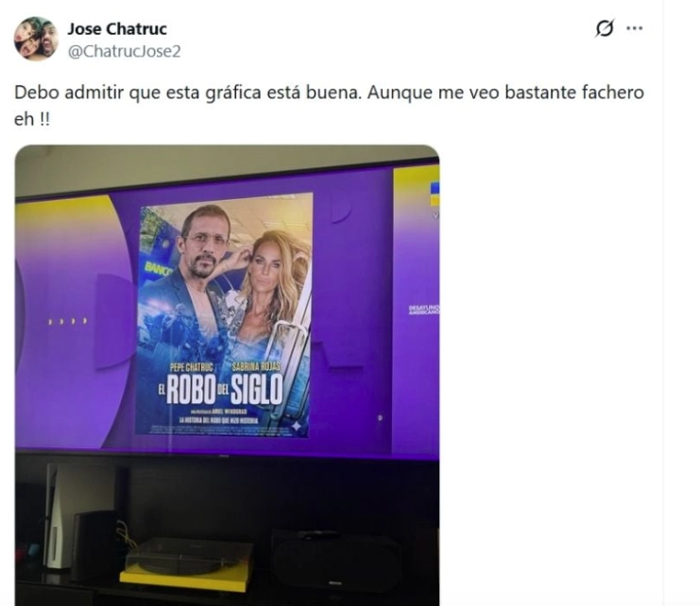700x606 pixels.
Task: Open the three-dot more options menu
Action: (635, 28)
